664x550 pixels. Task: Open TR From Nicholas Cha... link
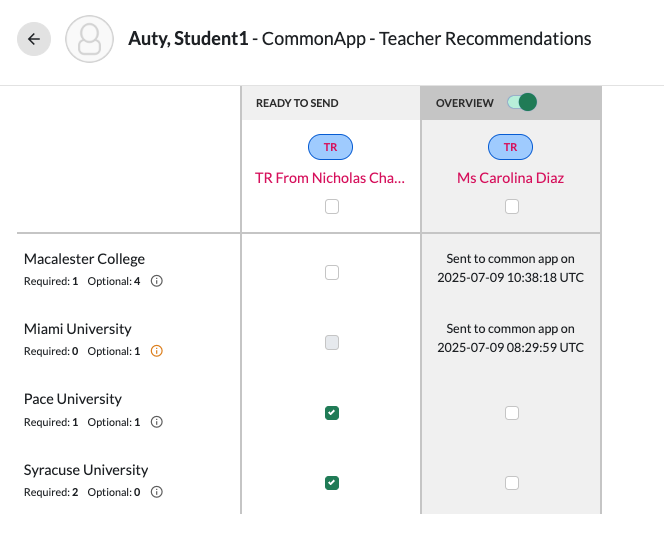330,178
